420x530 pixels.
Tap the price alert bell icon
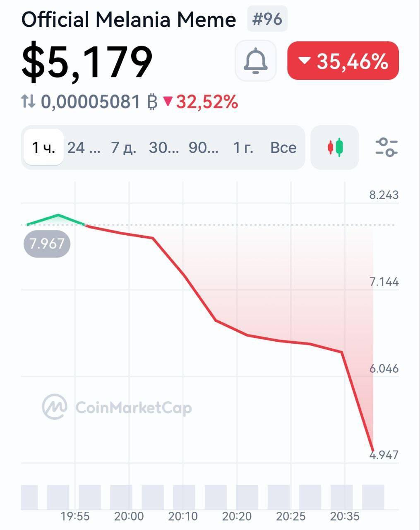tap(255, 61)
